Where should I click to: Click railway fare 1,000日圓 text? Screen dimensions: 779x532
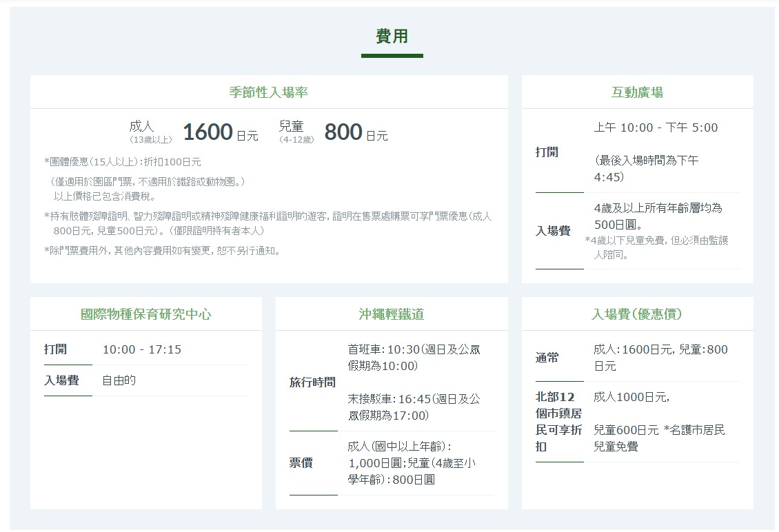click(x=412, y=463)
